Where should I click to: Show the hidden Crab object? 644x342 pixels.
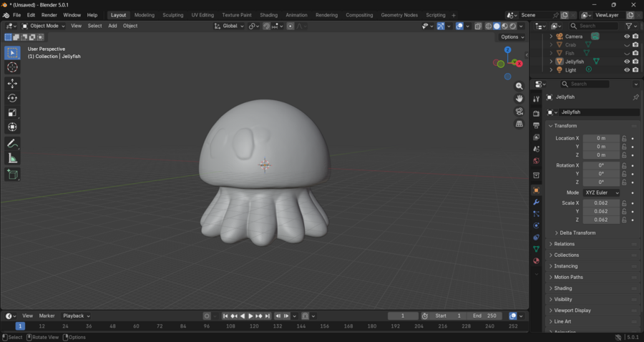click(627, 44)
